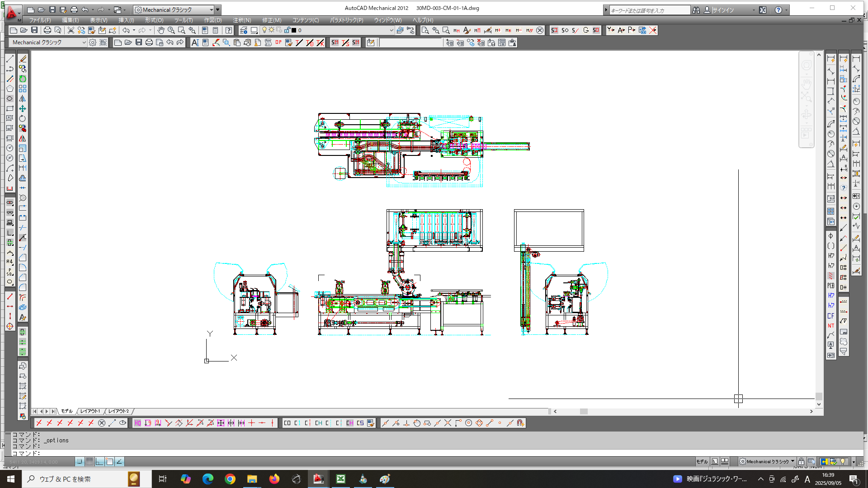Open Mechanical クラシック workspace dropdown in toolbar
Viewport: 868px width, 488px height.
pyautogui.click(x=84, y=42)
